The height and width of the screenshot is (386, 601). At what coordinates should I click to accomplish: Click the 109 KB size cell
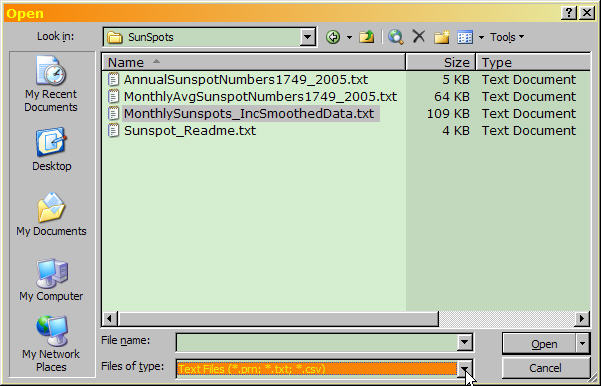pyautogui.click(x=448, y=114)
